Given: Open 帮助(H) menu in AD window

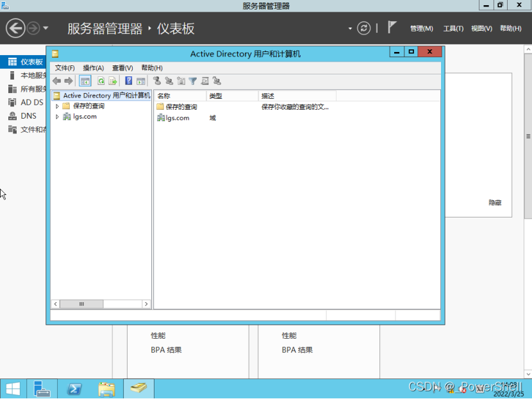Looking at the screenshot, I should click(x=152, y=68).
